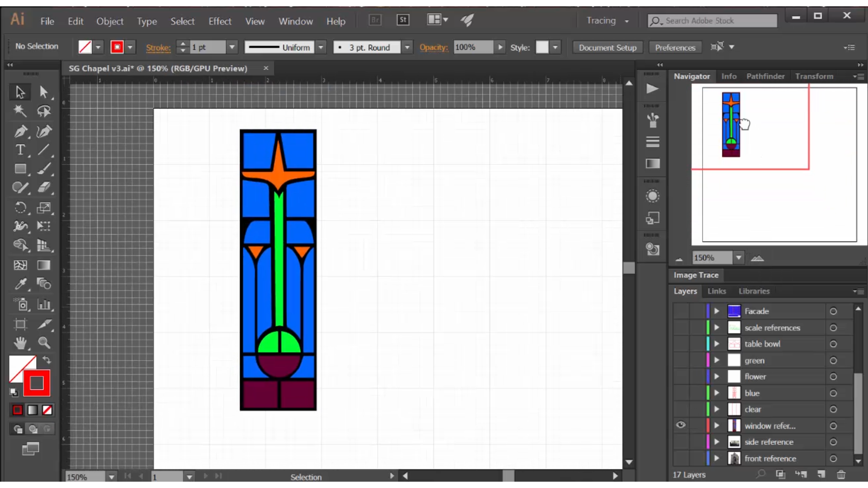This screenshot has height=488, width=868.
Task: Show the flower layer visibility
Action: 680,376
